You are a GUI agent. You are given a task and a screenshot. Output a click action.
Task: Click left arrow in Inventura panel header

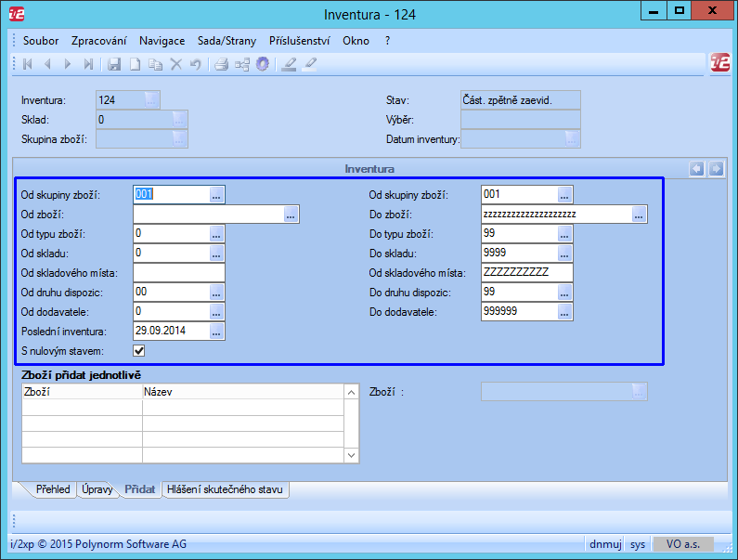(696, 169)
